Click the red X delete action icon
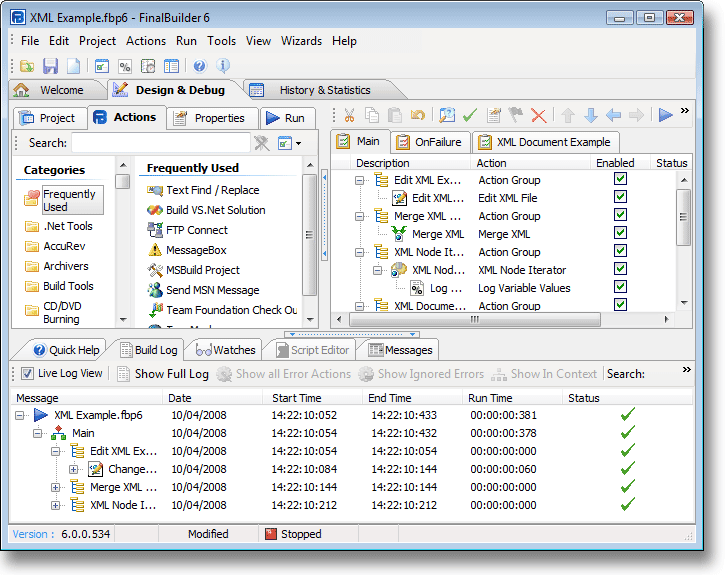The image size is (726, 575). (538, 115)
